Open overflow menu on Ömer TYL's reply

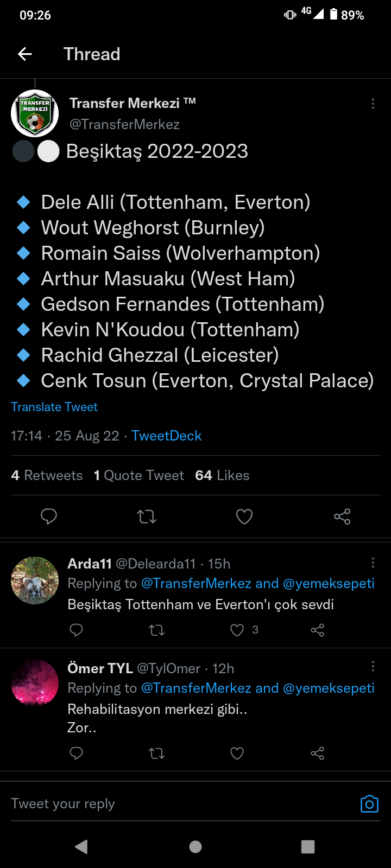pyautogui.click(x=373, y=666)
